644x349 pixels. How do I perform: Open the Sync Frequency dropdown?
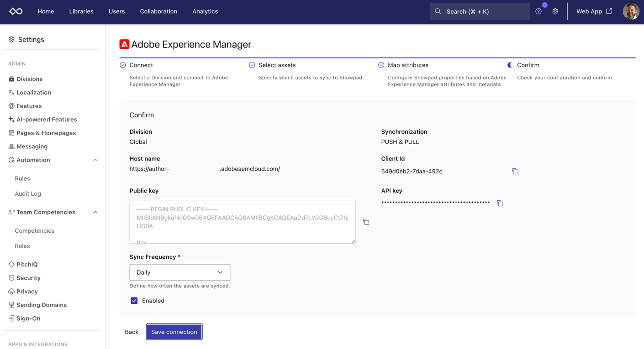point(179,272)
